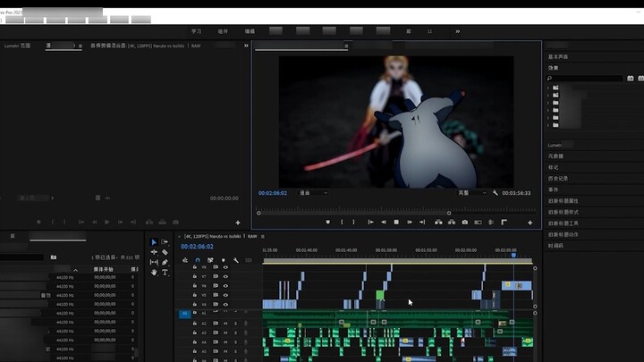Open program monitor wrench settings
The width and height of the screenshot is (644, 362).
[496, 192]
